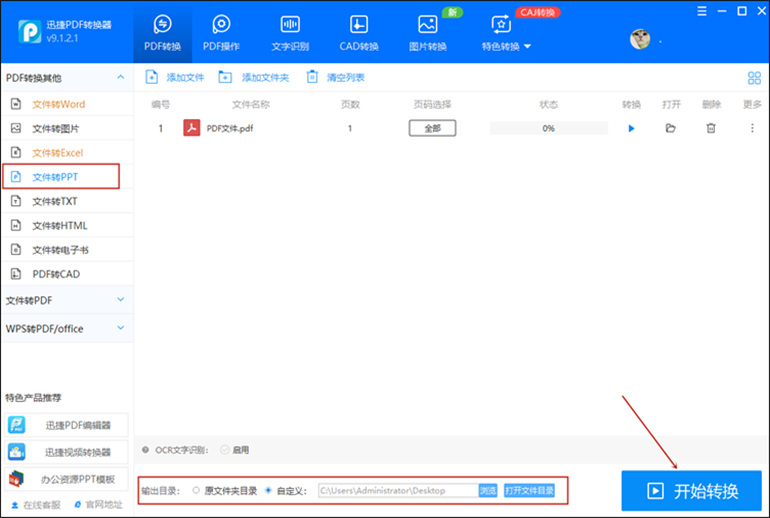Open the 在线客服 link

tap(36, 505)
